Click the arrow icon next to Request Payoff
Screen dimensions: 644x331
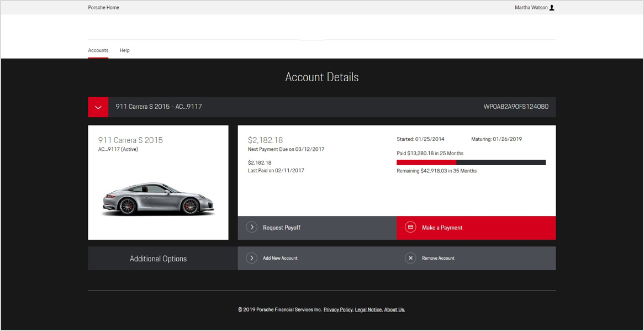point(252,227)
